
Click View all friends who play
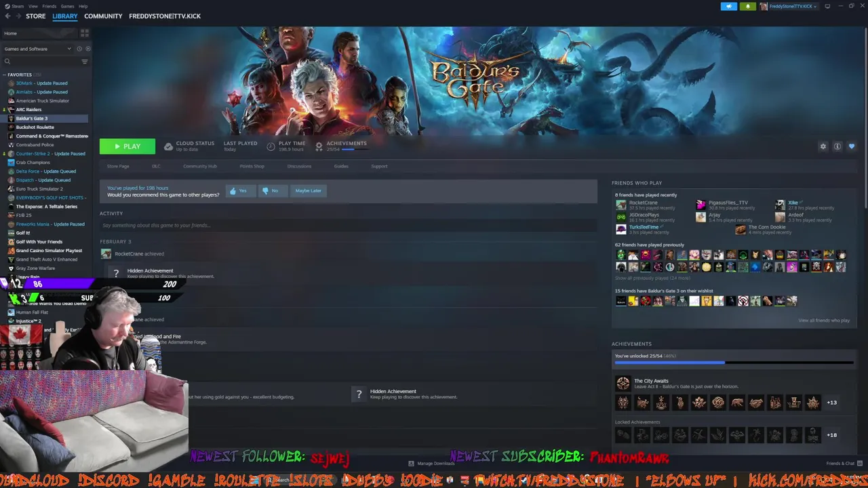coord(824,321)
